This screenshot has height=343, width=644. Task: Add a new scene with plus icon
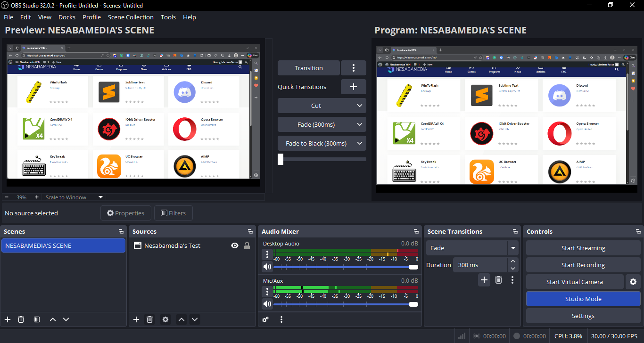click(x=8, y=319)
